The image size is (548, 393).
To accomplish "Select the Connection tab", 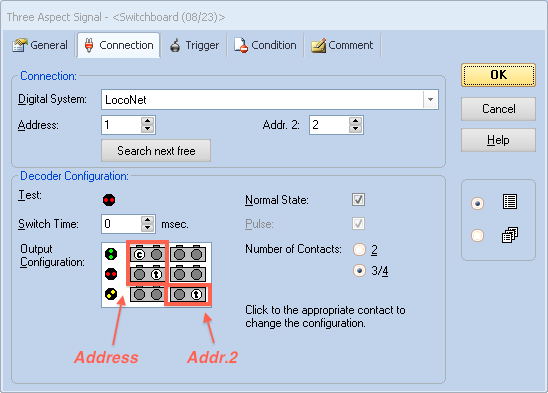I will (x=119, y=45).
